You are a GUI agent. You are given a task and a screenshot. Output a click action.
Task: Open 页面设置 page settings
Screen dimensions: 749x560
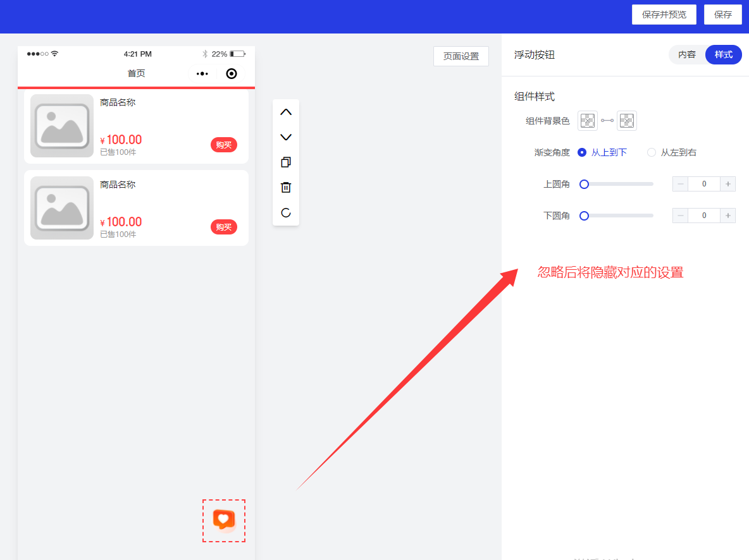pos(461,56)
